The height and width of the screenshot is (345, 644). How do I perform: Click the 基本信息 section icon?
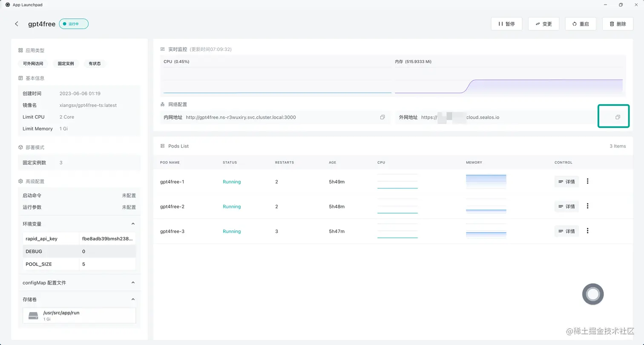[x=20, y=78]
